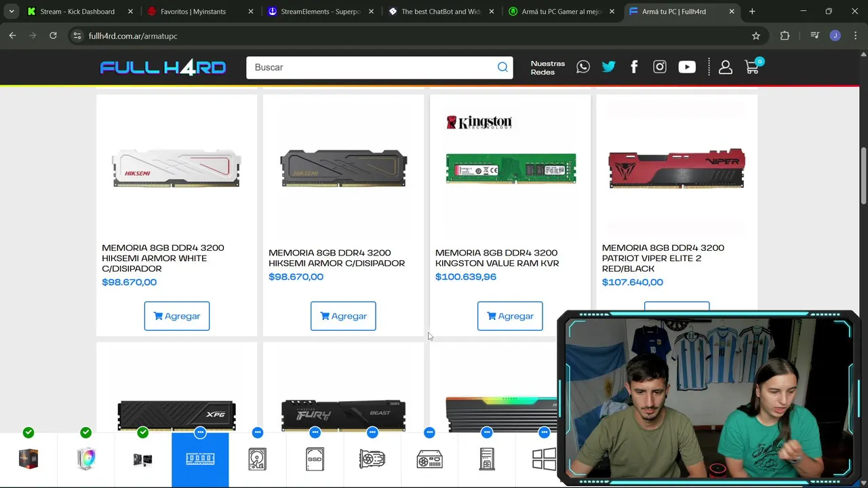Reload the current page

point(53,36)
